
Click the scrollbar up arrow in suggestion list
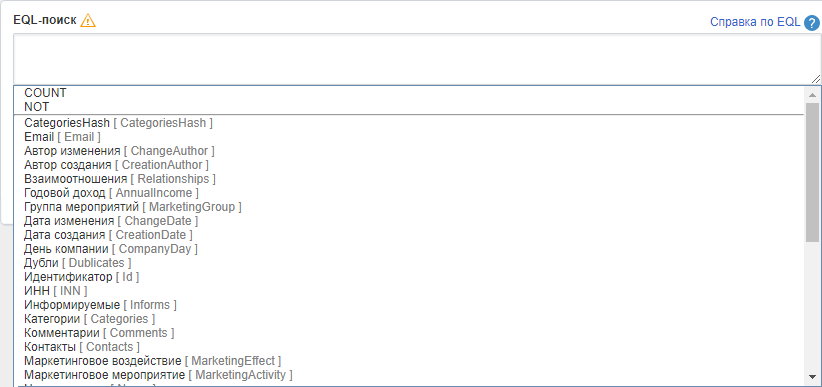tap(812, 95)
